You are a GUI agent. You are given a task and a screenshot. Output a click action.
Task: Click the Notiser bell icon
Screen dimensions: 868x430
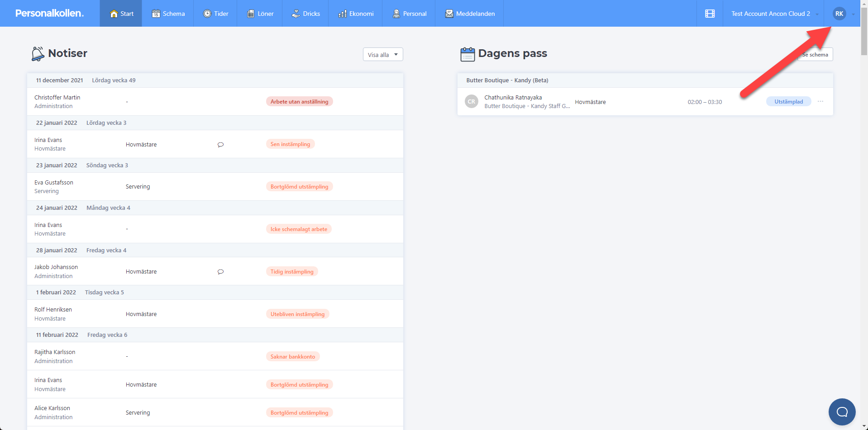click(38, 54)
